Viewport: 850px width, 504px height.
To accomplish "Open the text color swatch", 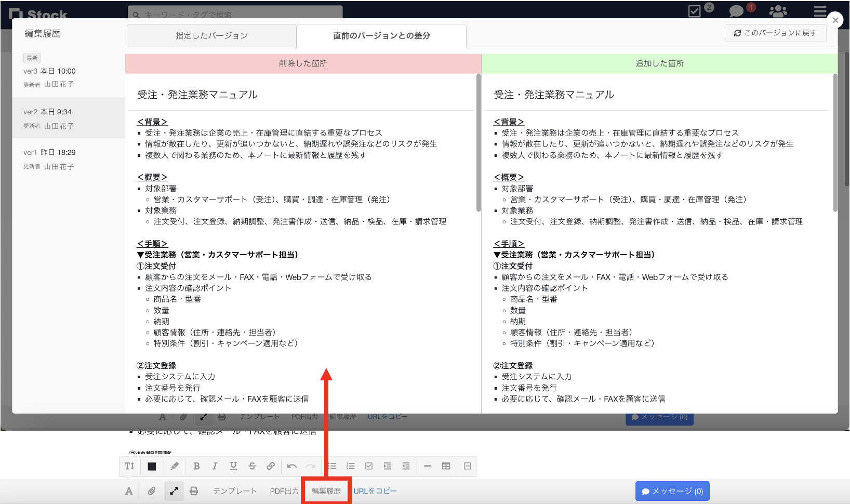I will (x=151, y=466).
